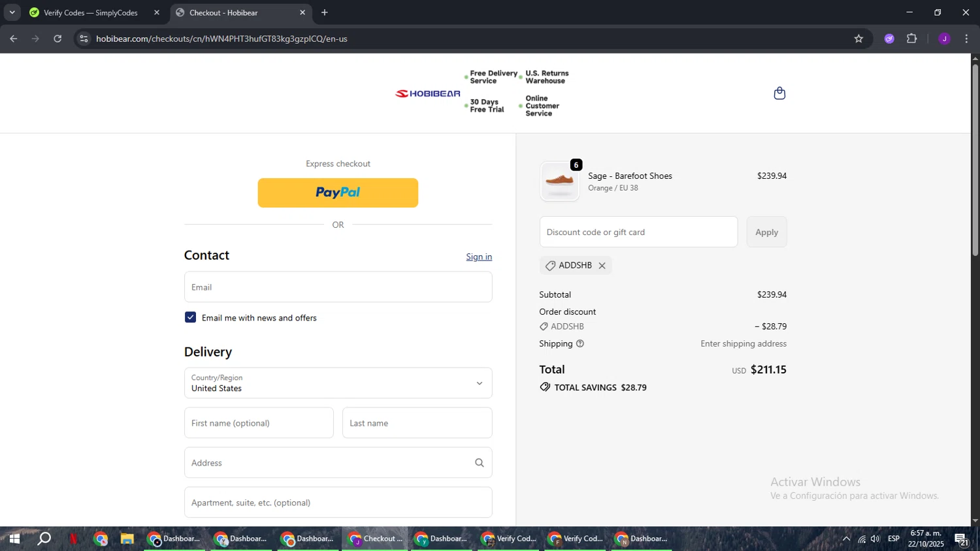Click the browser address bar URL

(221, 39)
